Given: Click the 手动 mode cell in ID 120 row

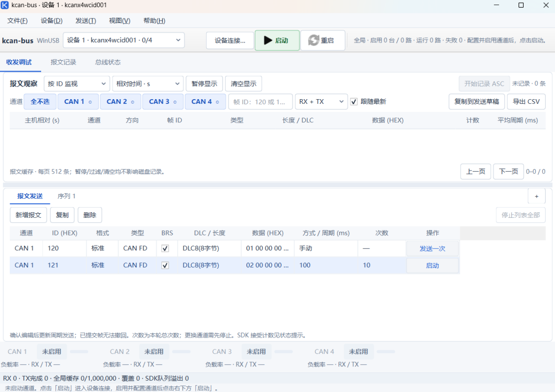Looking at the screenshot, I should click(x=326, y=248).
